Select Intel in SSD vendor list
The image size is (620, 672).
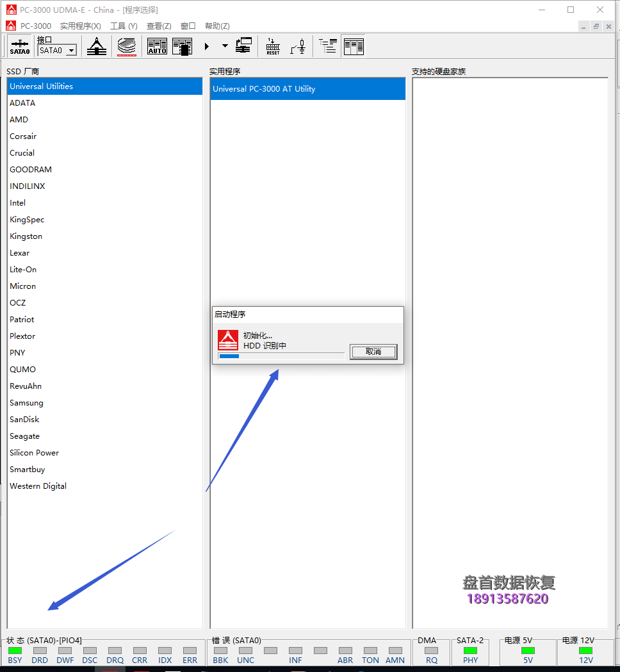click(x=104, y=203)
